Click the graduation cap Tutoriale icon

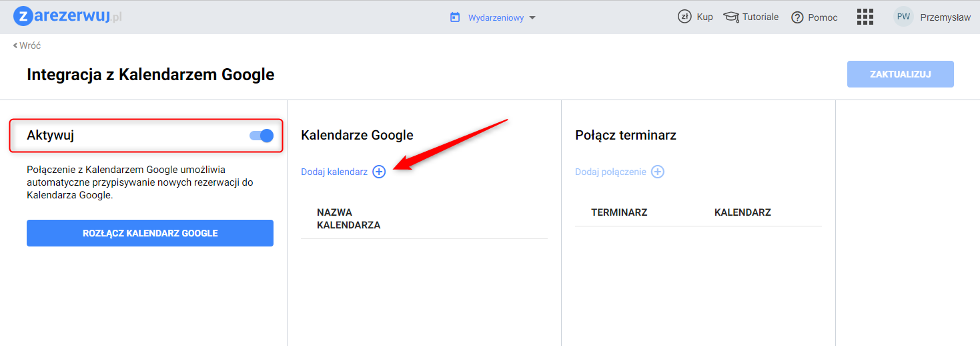tap(731, 17)
